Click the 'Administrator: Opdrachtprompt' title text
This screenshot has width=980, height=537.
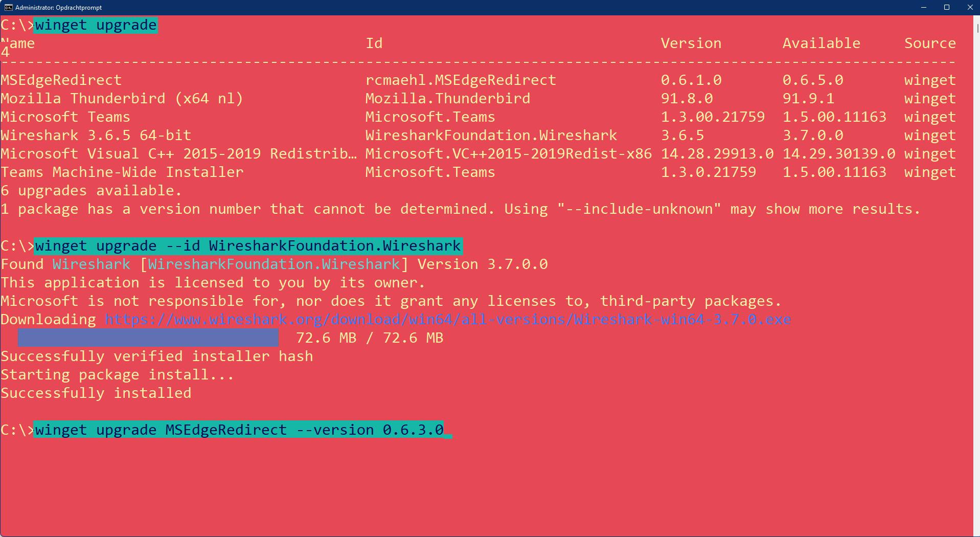coord(58,7)
